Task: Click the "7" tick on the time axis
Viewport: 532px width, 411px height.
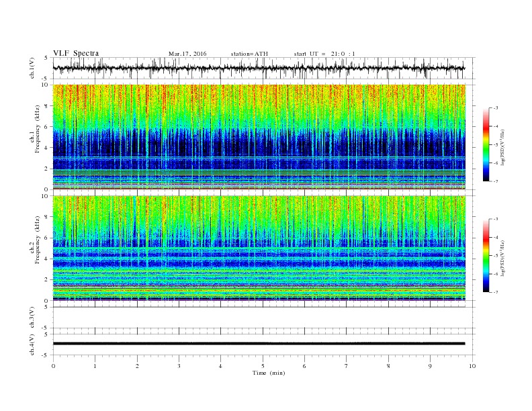Action: tap(346, 366)
